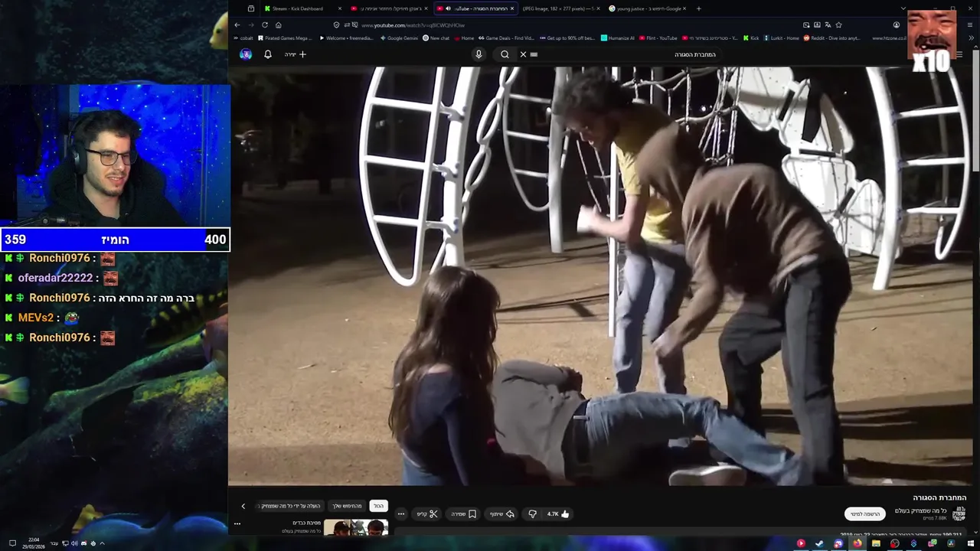
Task: Open the Lurkit - Home bookmark
Action: pos(781,37)
